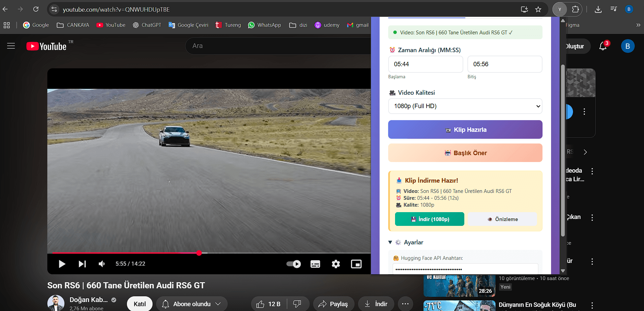Bookmark this page with the star
Viewport: 644px width, 311px height.
(538, 10)
